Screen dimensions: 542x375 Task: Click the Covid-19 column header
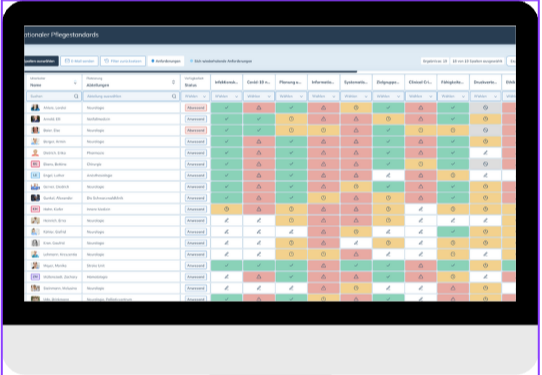pyautogui.click(x=259, y=82)
